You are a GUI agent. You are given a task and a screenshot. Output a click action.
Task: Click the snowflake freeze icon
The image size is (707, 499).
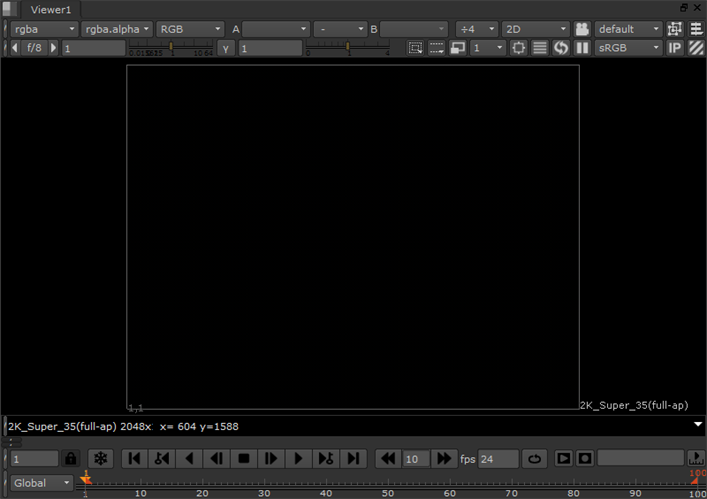(100, 458)
